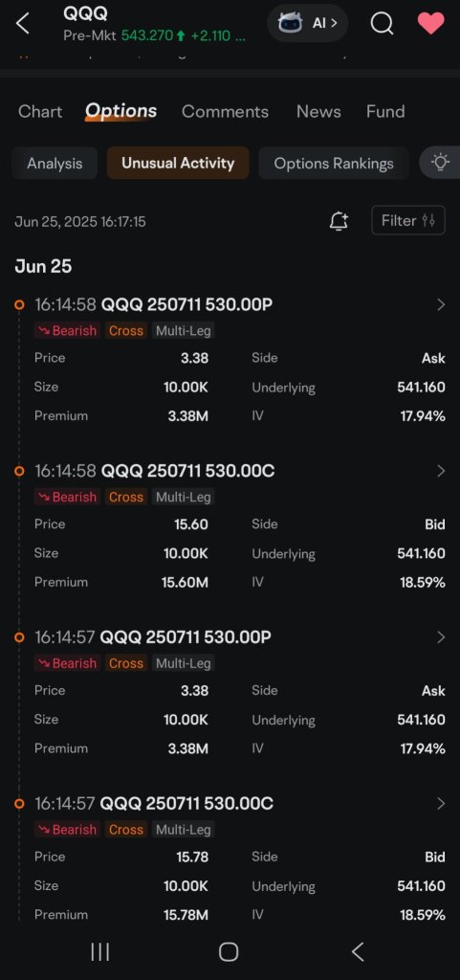Open the alert bell icon

tap(339, 221)
